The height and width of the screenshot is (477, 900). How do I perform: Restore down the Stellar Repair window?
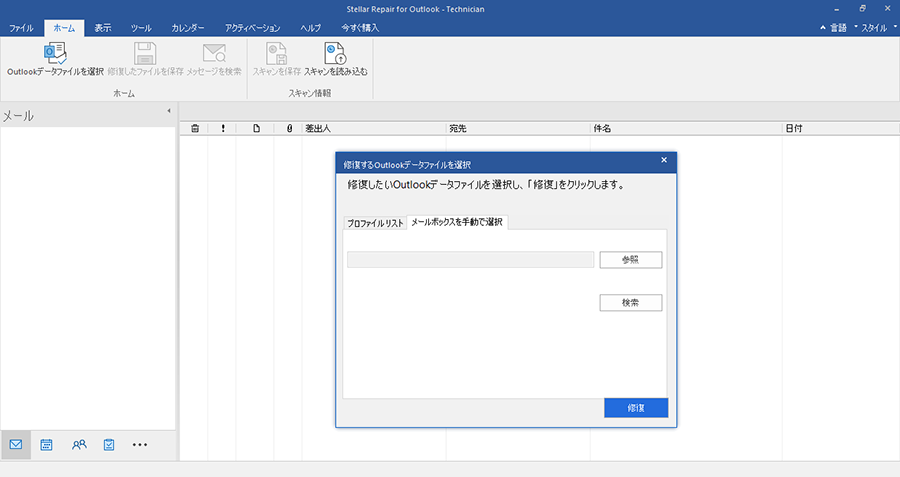[862, 9]
